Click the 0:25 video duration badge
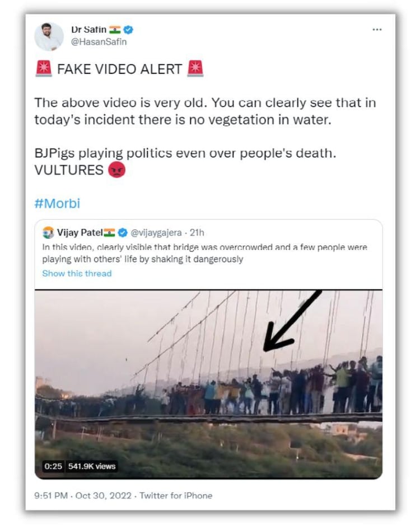Screen dimensions: 420x525 click(x=54, y=466)
